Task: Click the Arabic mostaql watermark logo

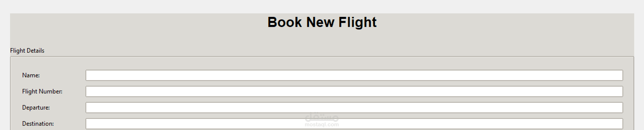Action: (x=322, y=117)
